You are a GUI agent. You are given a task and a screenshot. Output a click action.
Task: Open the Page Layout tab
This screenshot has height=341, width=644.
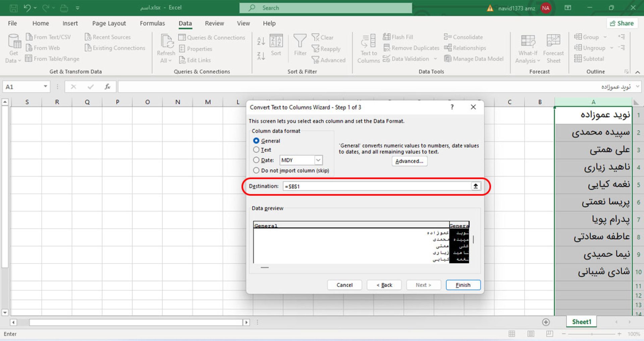coord(109,23)
